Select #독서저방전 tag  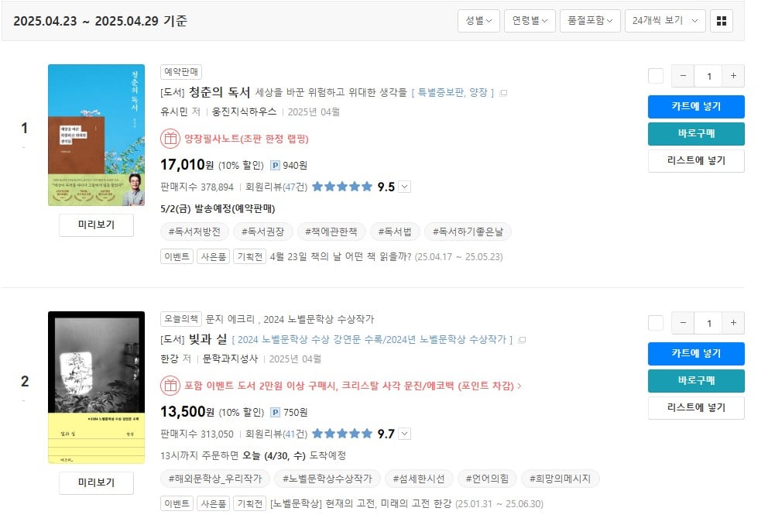click(x=194, y=232)
